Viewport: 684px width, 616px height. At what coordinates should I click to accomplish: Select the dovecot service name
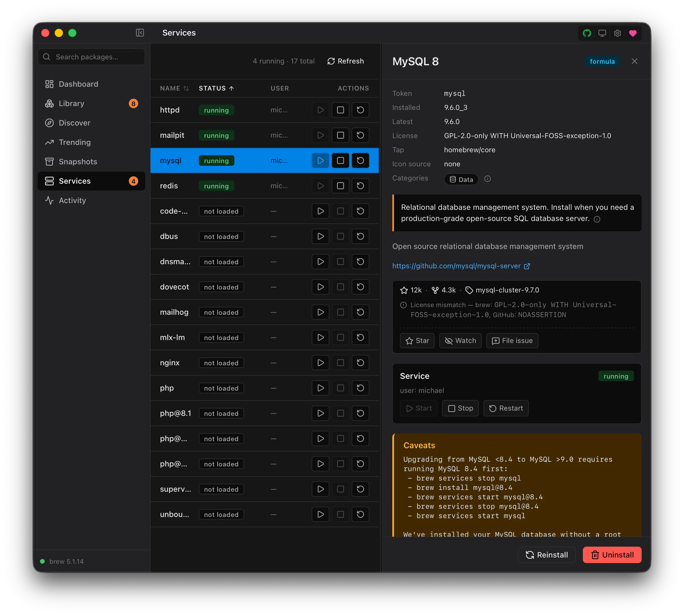click(x=174, y=287)
